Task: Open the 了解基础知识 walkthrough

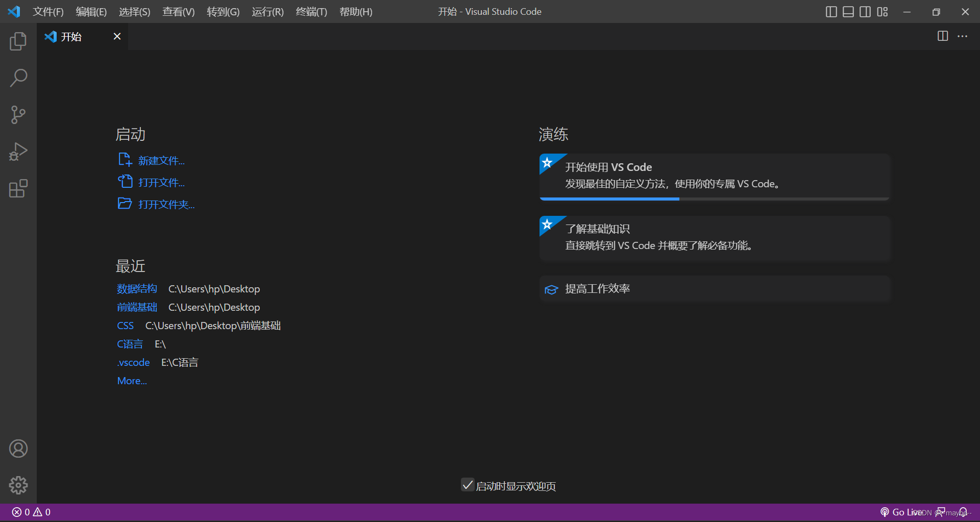Action: (x=715, y=238)
